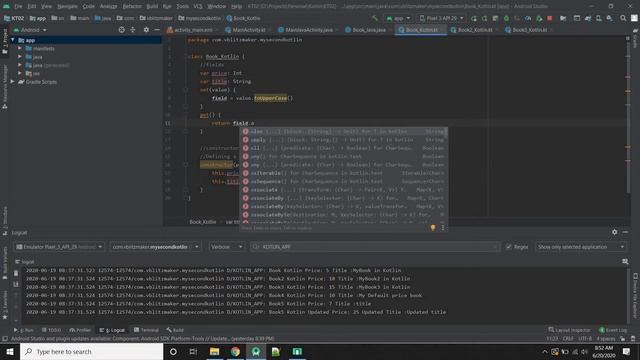Image resolution: width=640 pixels, height=360 pixels.
Task: Open the Profiler tool window button
Action: click(x=80, y=330)
